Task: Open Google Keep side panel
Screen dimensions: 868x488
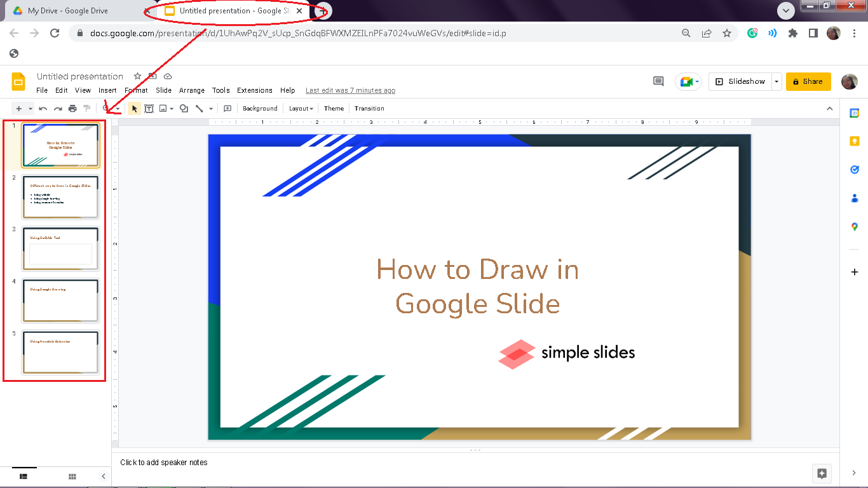Action: point(855,141)
